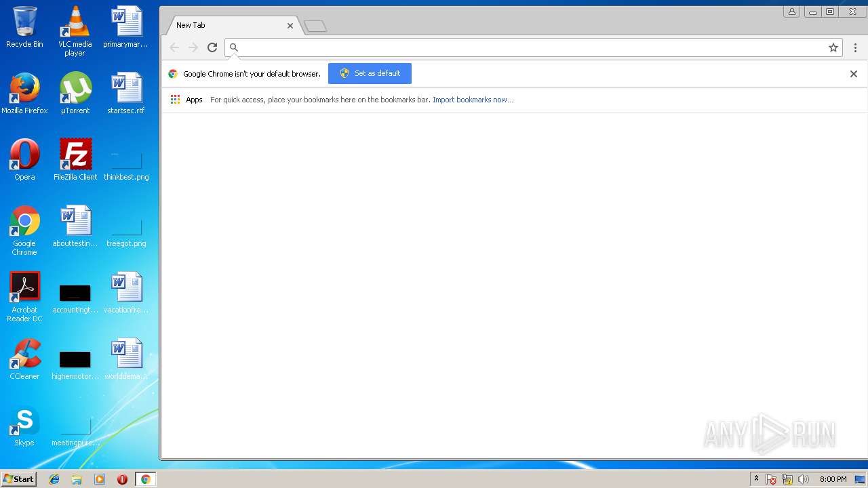Select the worlddema... Word document
This screenshot has width=868, height=488.
coord(125,359)
